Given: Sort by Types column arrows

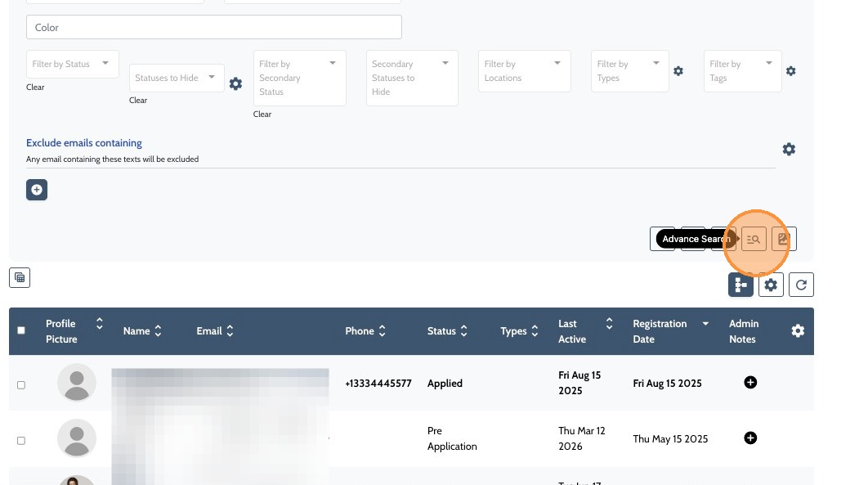Looking at the screenshot, I should (535, 331).
